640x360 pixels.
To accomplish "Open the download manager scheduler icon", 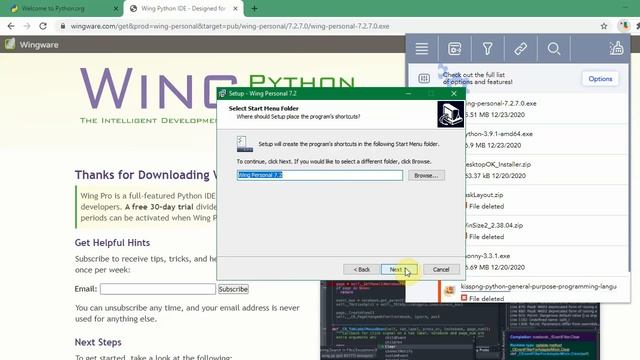I will point(455,49).
